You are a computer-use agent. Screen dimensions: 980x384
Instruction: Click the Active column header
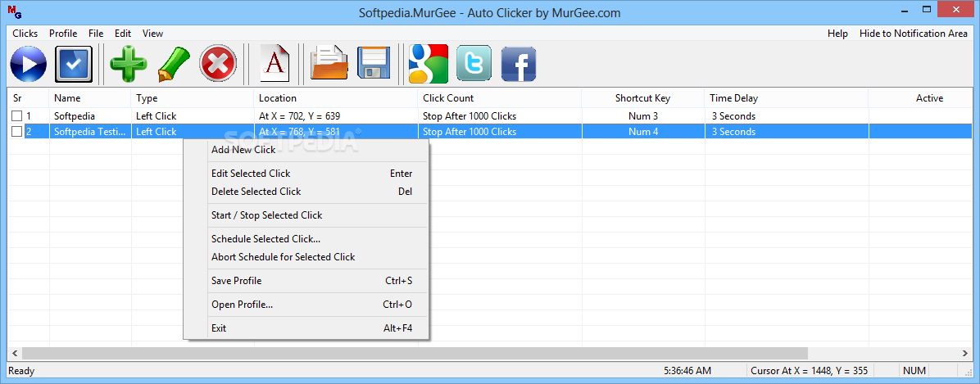pyautogui.click(x=921, y=98)
